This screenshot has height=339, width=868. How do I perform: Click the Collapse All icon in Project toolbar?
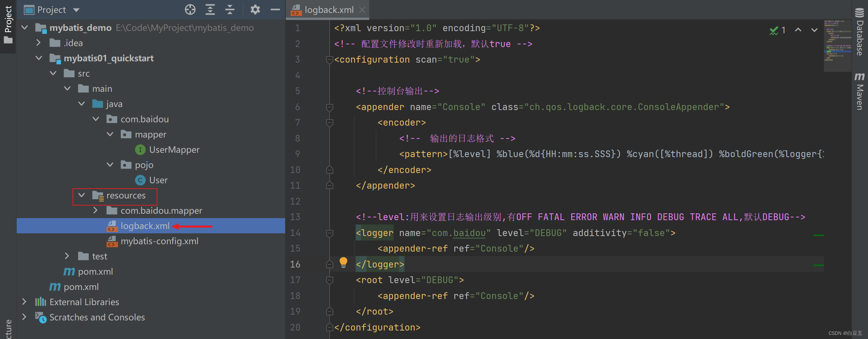tap(230, 9)
